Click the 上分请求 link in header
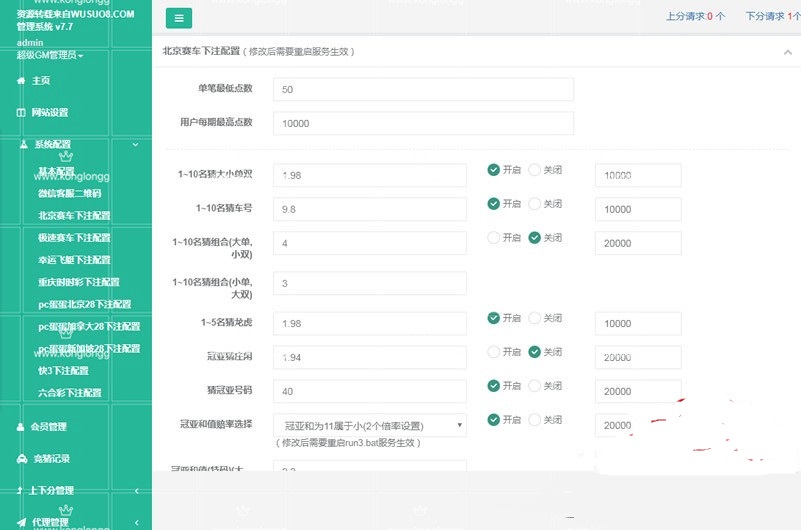Viewport: 801px width, 530px height. pos(694,17)
